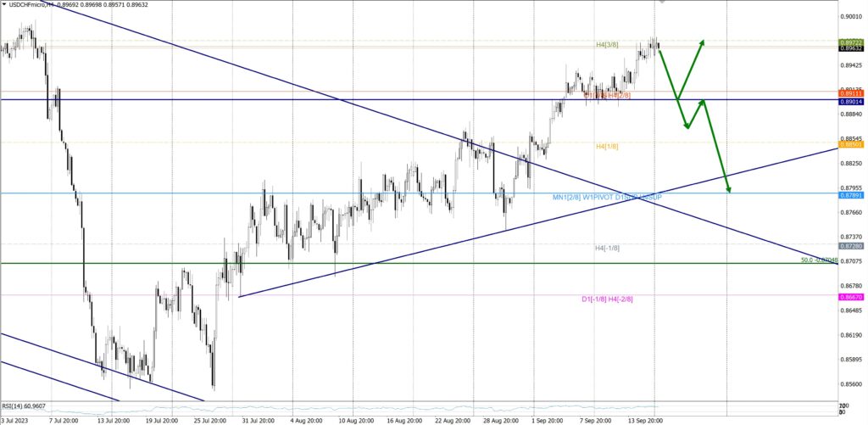
Task: Click the grey 0.87280 price tag
Action: pyautogui.click(x=851, y=245)
